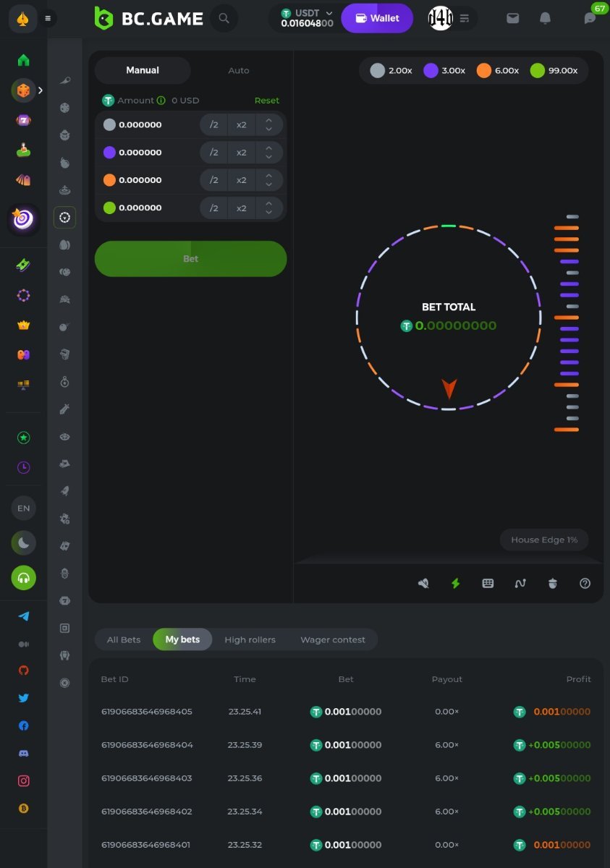
Task: Expand the USDT currency dropdown
Action: click(329, 13)
